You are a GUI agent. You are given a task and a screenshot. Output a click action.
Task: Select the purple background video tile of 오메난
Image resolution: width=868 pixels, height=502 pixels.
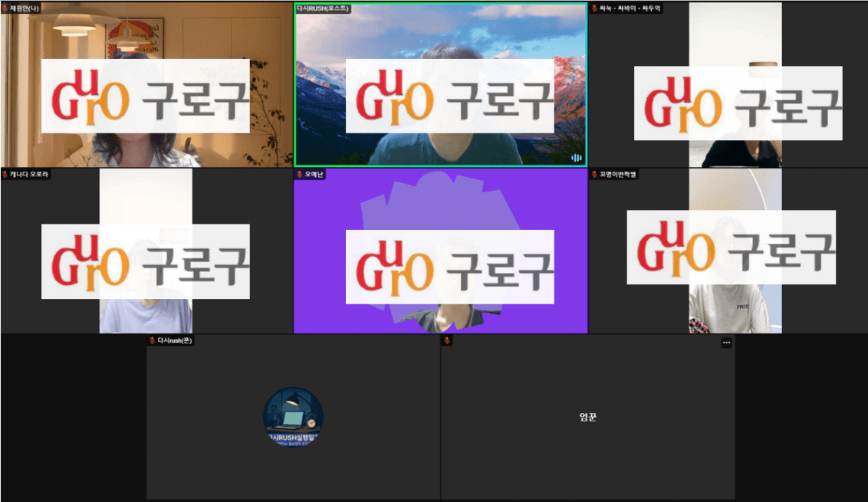click(441, 251)
